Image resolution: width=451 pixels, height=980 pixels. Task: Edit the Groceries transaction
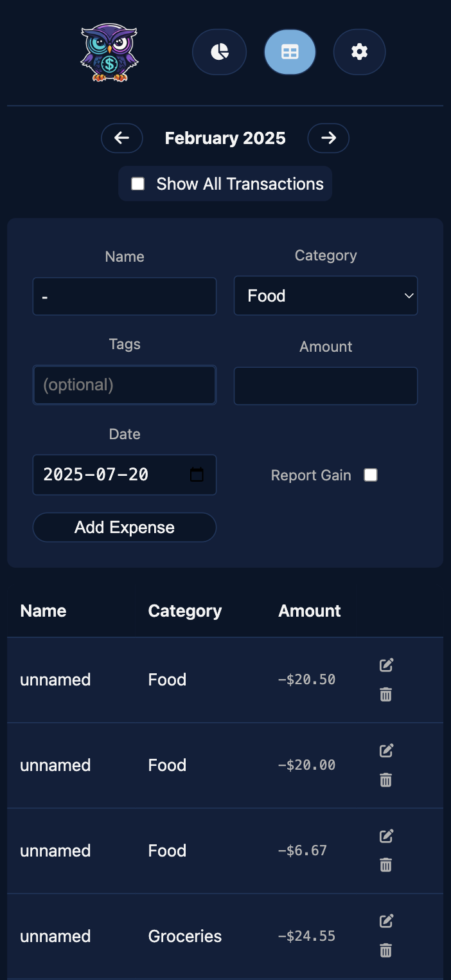pos(385,921)
